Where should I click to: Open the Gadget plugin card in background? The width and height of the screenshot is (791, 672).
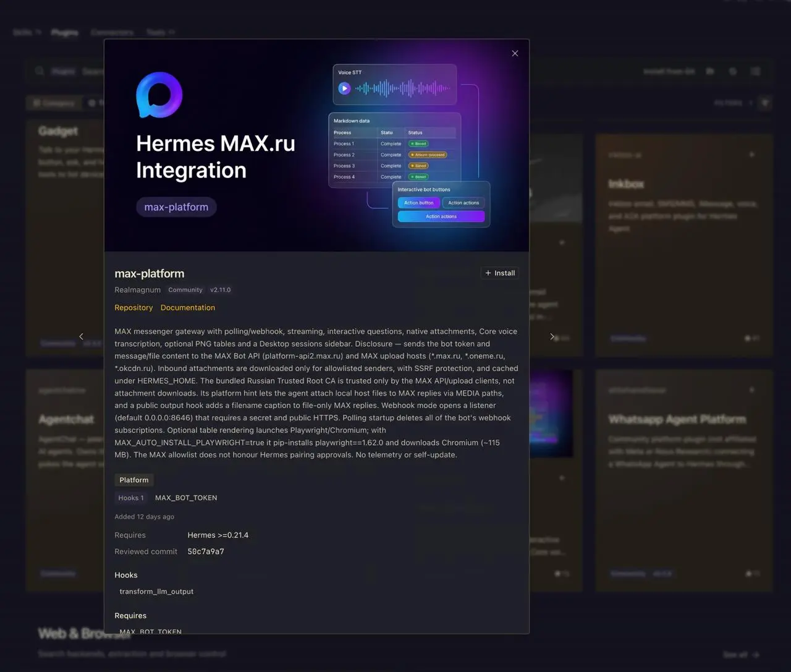pos(65,239)
